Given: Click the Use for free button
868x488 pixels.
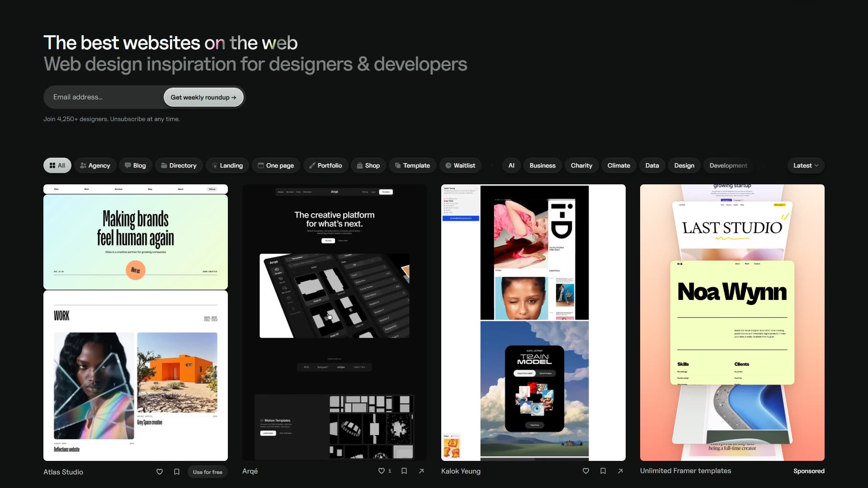Looking at the screenshot, I should click(208, 472).
